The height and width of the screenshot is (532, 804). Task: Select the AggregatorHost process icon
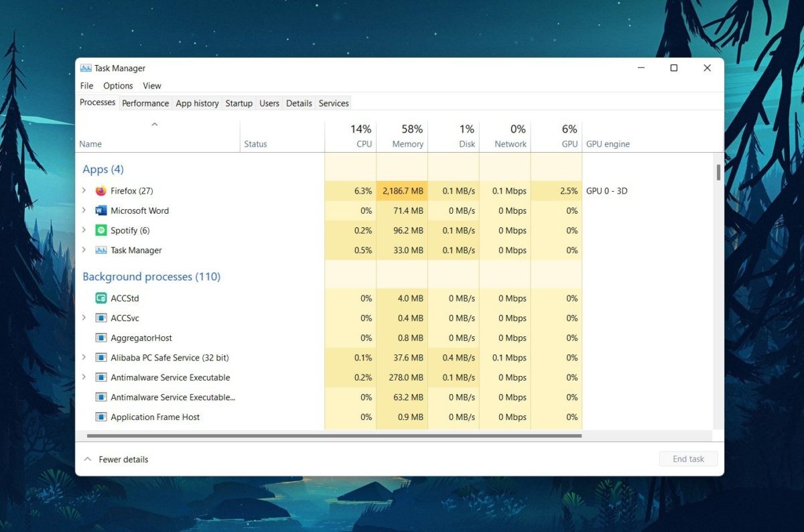tap(101, 338)
